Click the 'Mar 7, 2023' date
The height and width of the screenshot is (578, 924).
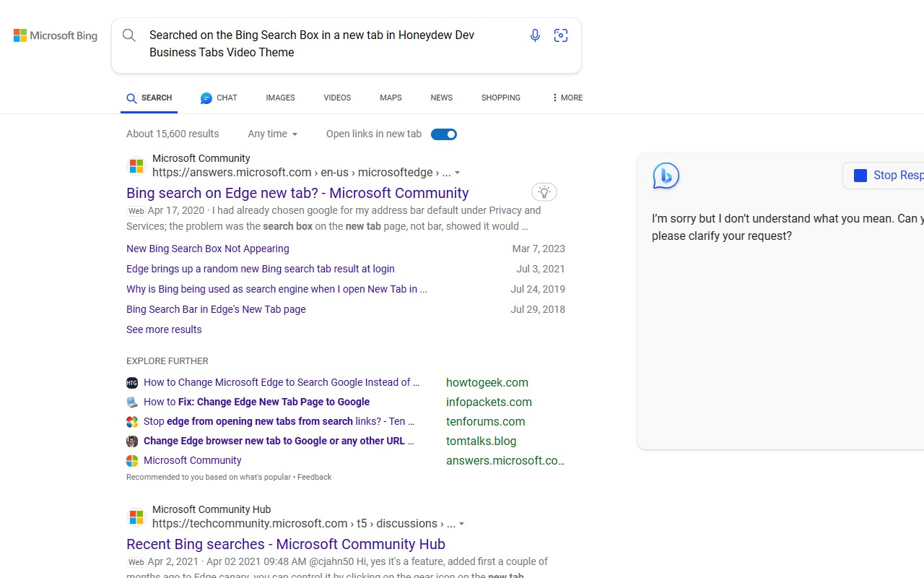coord(539,249)
